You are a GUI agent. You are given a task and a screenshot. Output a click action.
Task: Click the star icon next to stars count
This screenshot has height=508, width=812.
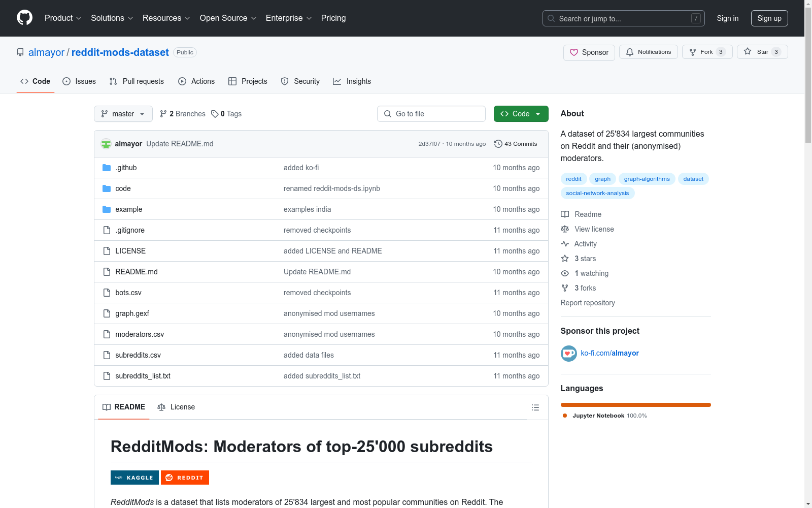[x=565, y=259]
